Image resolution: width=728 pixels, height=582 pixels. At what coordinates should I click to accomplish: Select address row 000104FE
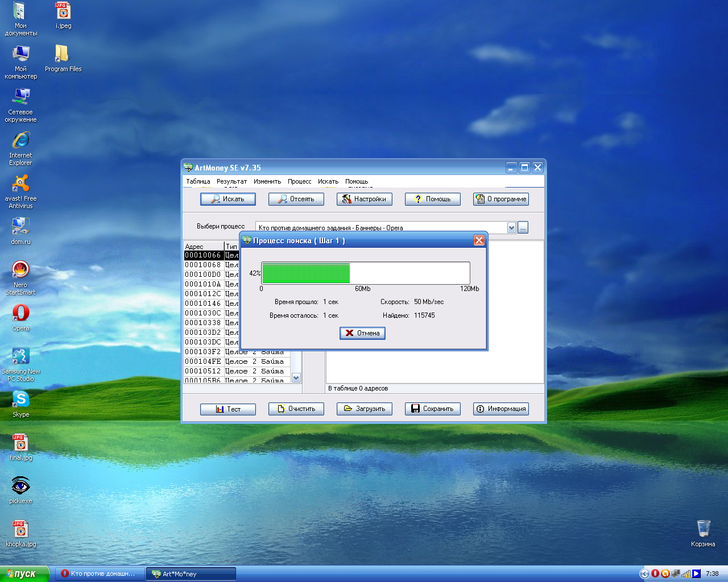[x=237, y=361]
